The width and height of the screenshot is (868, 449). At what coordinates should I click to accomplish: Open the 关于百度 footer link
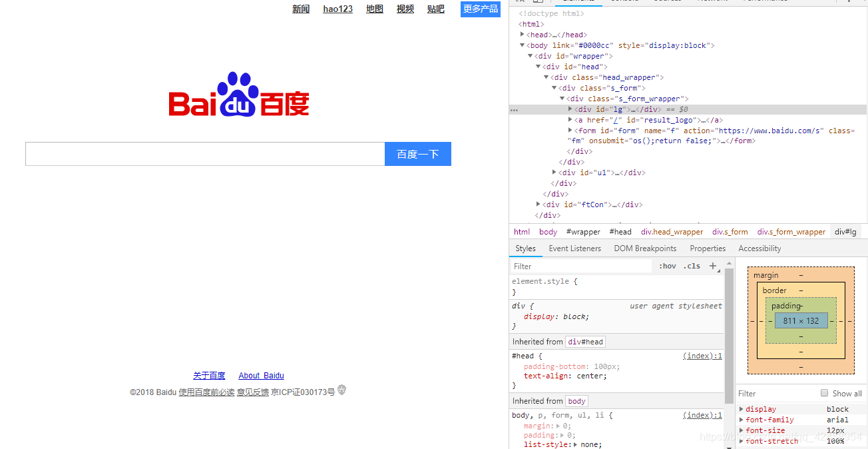pos(209,376)
